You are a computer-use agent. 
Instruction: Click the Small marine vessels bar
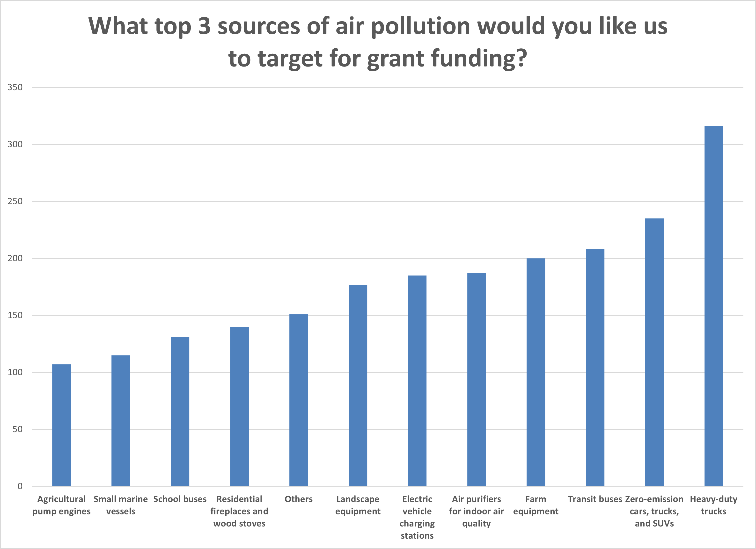pyautogui.click(x=121, y=421)
